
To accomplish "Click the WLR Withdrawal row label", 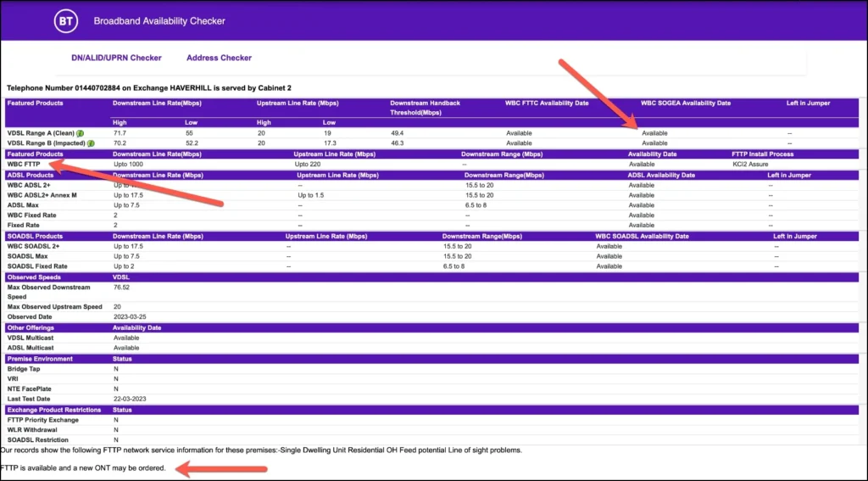I will pos(32,430).
